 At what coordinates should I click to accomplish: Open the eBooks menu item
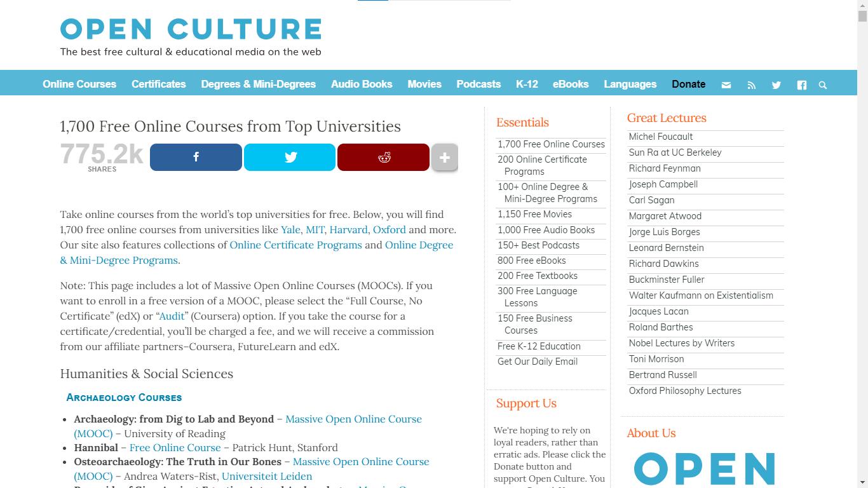571,84
